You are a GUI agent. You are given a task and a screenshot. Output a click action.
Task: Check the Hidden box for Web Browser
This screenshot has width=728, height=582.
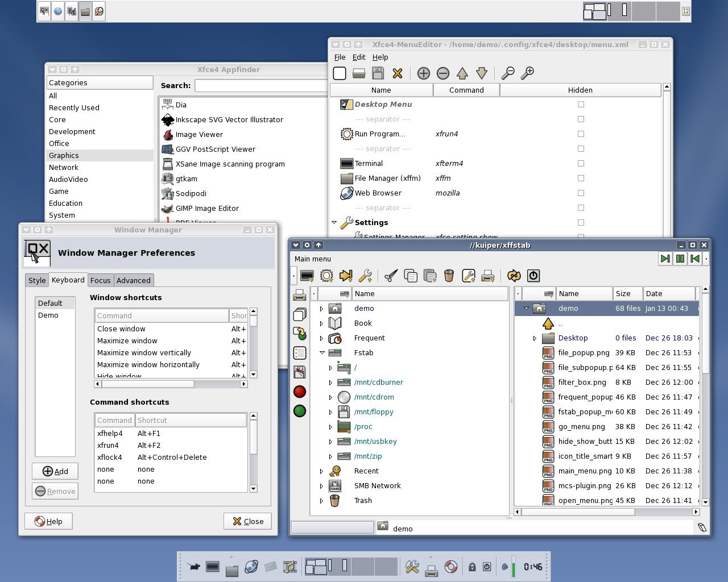tap(581, 193)
